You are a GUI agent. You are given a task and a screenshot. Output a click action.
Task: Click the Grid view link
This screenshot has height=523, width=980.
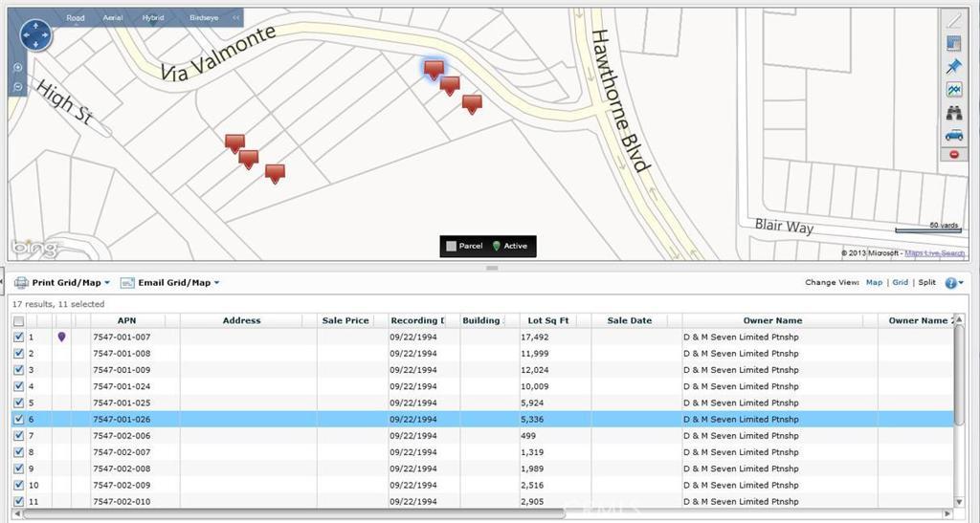[900, 283]
